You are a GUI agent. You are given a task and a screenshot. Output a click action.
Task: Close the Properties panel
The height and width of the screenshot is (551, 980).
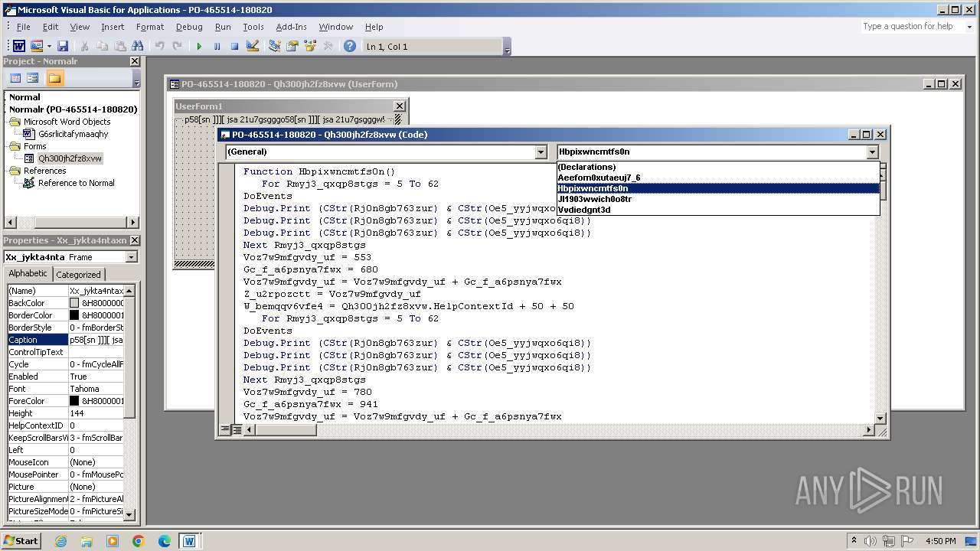coord(135,240)
